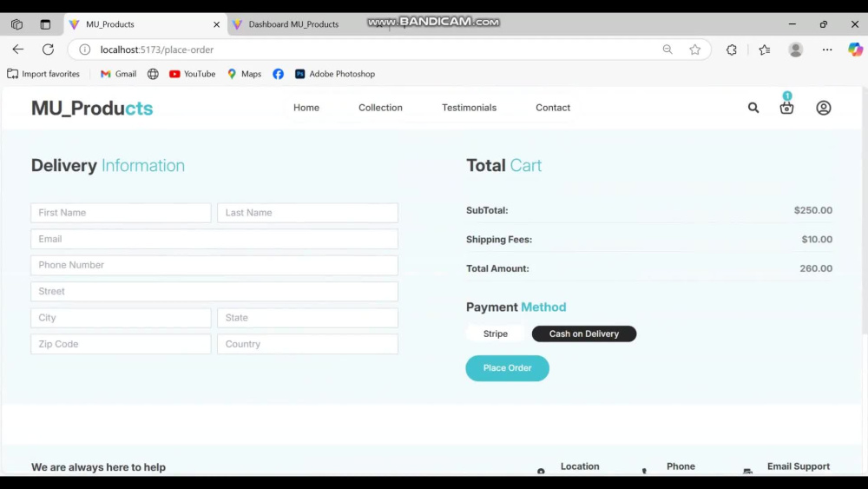The width and height of the screenshot is (868, 489).
Task: Focus the First Name field
Action: 121,213
